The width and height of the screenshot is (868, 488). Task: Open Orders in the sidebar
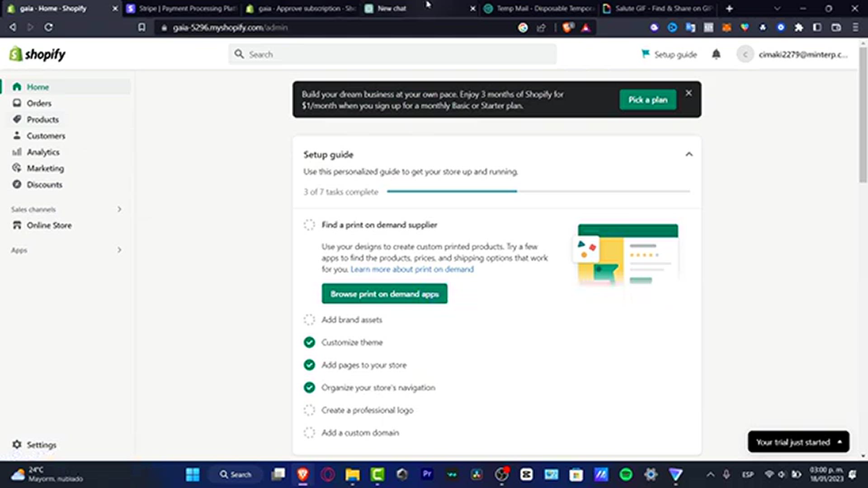[39, 103]
